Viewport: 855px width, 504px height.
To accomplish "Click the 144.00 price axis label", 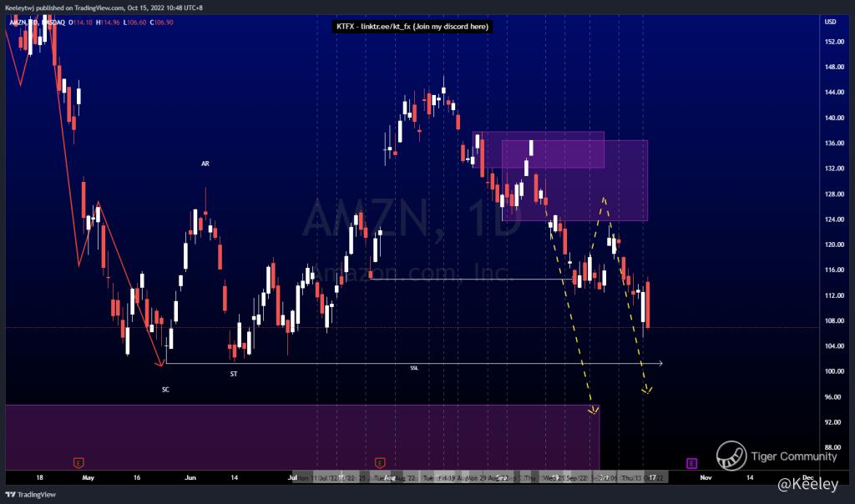I will [x=834, y=92].
